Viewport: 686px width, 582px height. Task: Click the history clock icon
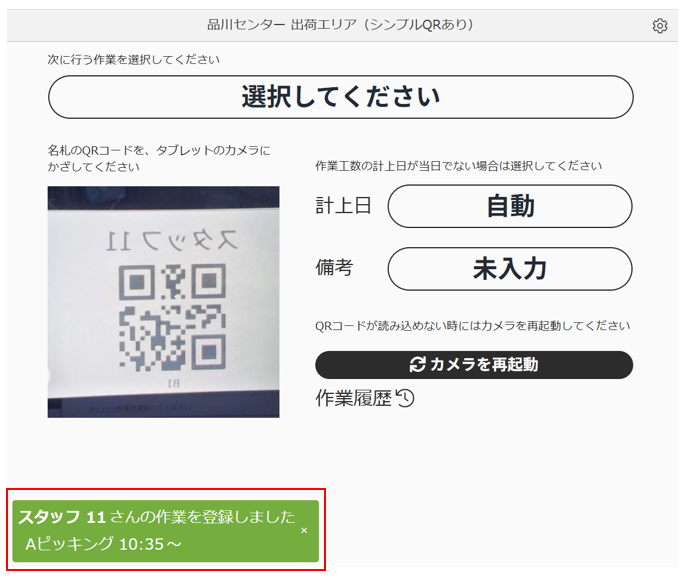(x=405, y=398)
